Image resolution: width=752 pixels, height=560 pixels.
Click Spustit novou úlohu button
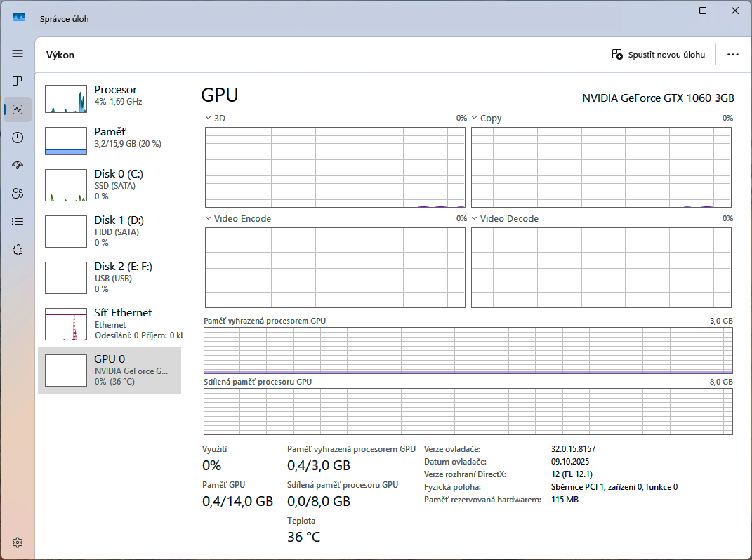pos(658,55)
